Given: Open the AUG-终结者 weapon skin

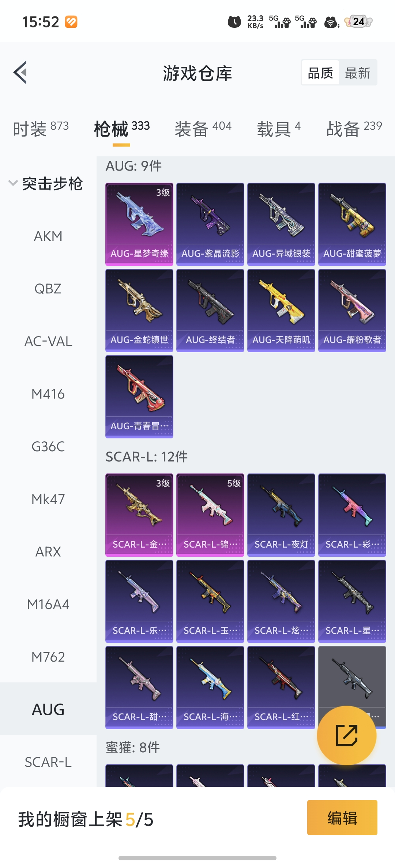Looking at the screenshot, I should click(210, 311).
